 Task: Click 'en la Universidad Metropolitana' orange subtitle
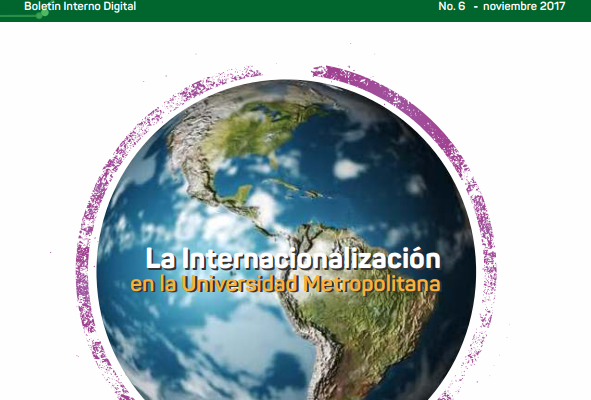[x=285, y=284]
